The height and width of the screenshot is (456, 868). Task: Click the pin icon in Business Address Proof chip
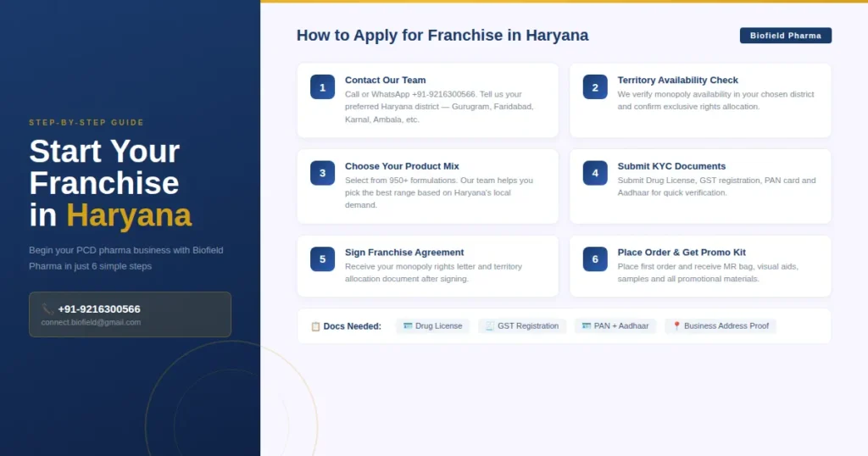click(676, 326)
